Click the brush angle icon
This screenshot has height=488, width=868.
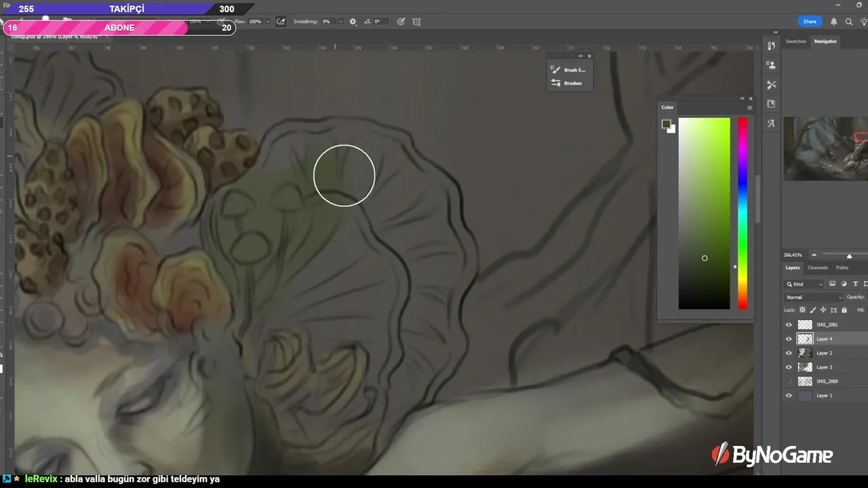(368, 22)
